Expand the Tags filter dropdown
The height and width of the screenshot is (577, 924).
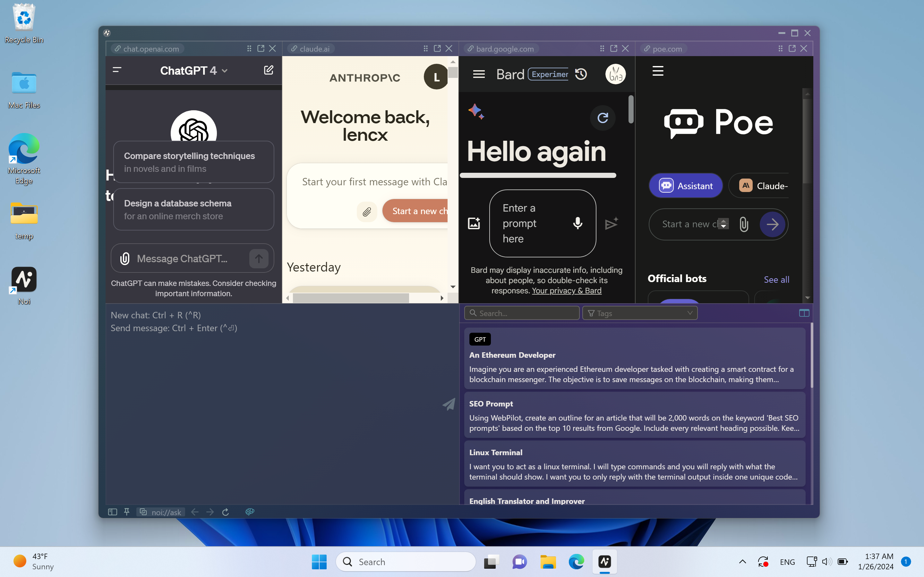click(x=639, y=313)
